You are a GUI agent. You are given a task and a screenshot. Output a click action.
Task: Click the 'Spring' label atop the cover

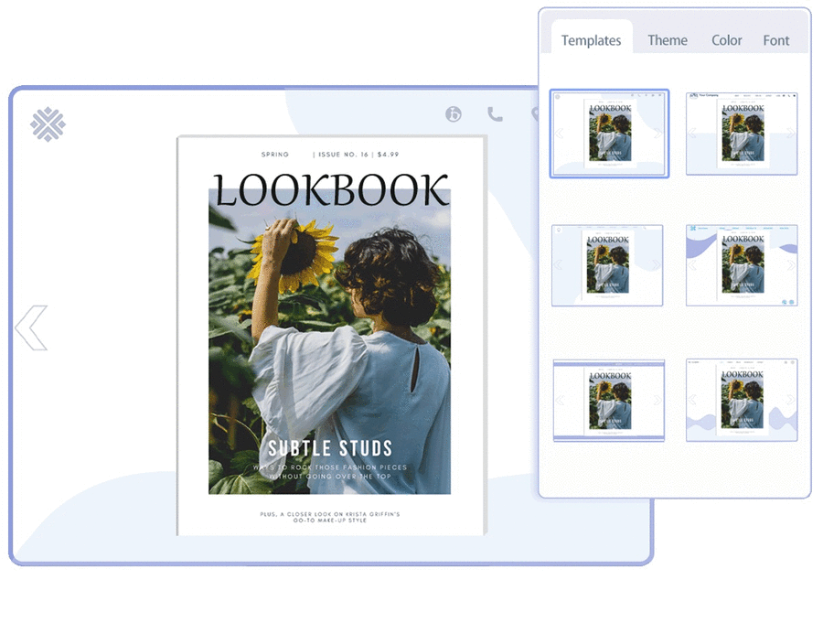(274, 155)
